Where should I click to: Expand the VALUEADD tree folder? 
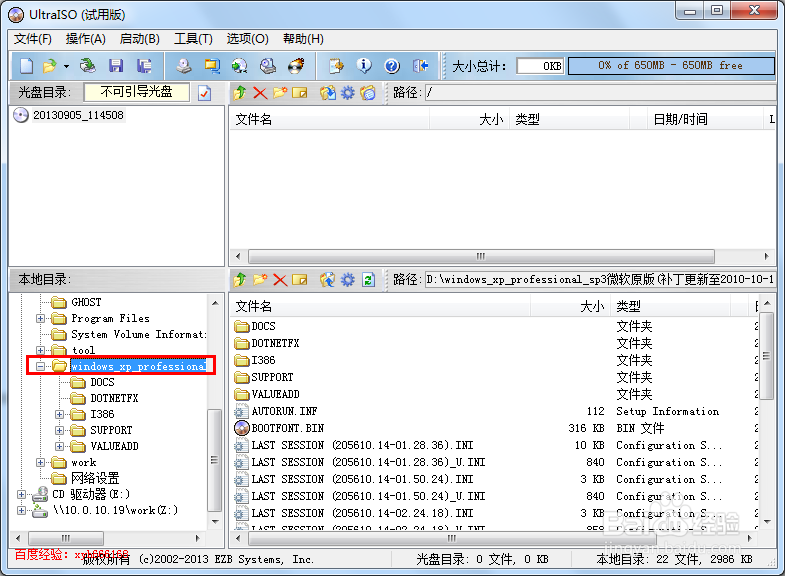[x=59, y=446]
